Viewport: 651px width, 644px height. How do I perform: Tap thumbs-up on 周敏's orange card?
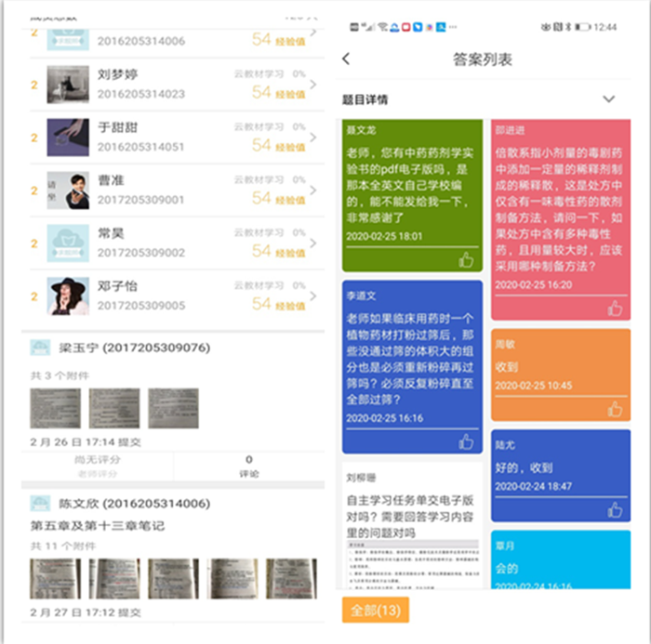[615, 409]
